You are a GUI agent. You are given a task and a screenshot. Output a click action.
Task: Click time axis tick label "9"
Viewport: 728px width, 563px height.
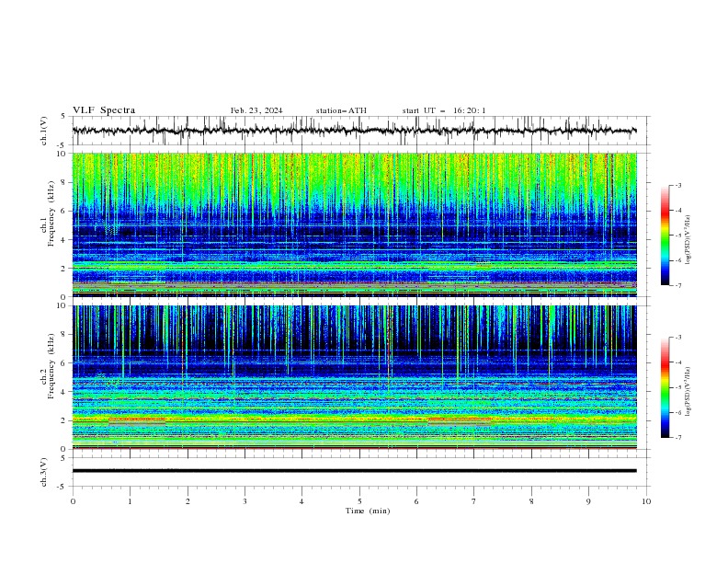(588, 501)
